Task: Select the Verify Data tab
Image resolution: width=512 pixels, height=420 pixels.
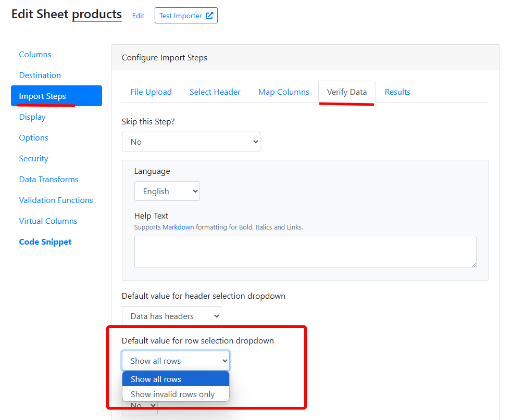Action: pyautogui.click(x=347, y=92)
